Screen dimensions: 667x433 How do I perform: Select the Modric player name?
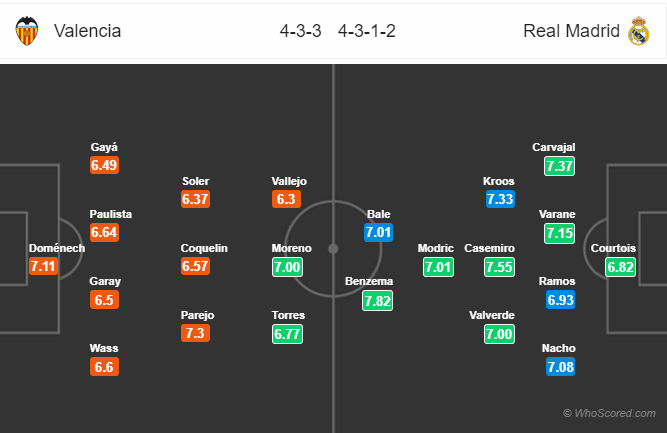coord(436,248)
